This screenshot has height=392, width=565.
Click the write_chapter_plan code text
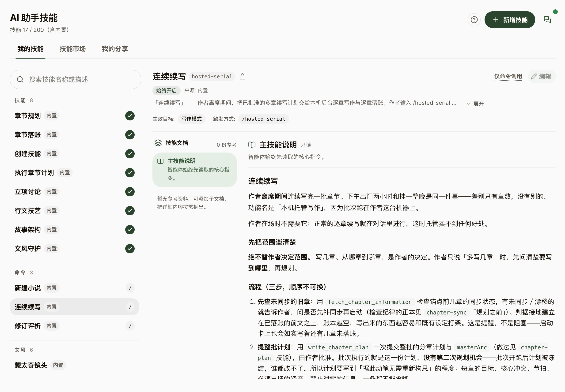(338, 347)
